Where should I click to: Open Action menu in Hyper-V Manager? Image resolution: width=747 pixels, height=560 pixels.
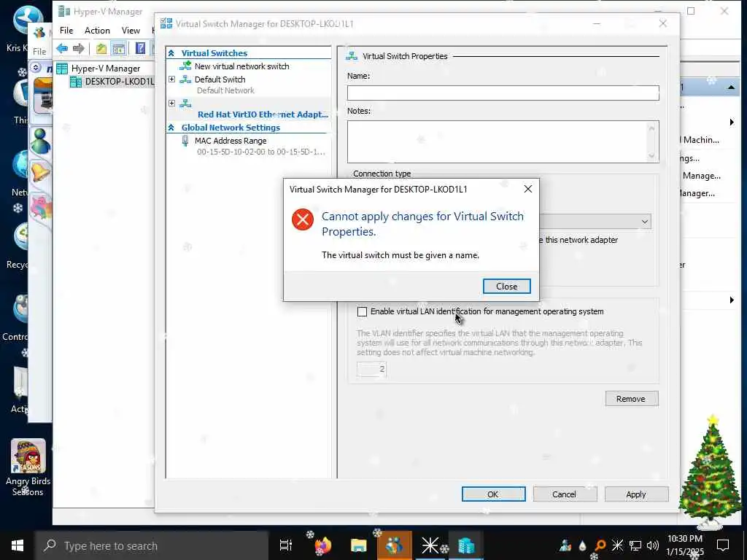97,31
